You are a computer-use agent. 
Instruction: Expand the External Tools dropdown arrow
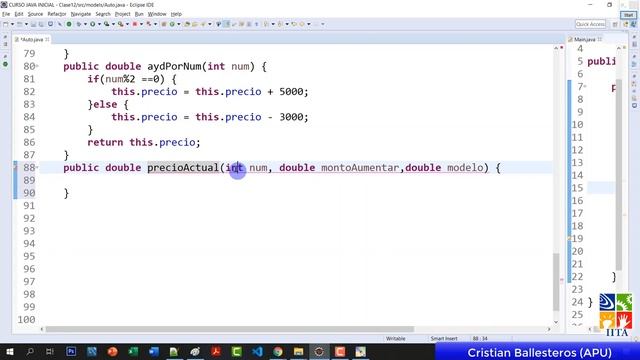(x=127, y=24)
